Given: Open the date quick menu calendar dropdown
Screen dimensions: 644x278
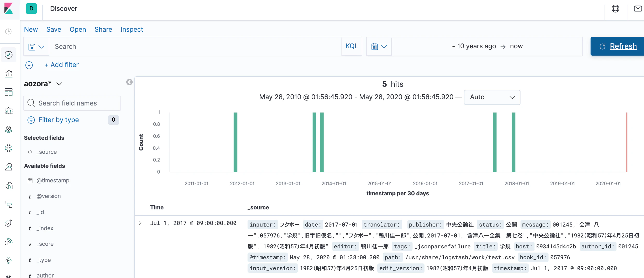Looking at the screenshot, I should click(x=379, y=47).
